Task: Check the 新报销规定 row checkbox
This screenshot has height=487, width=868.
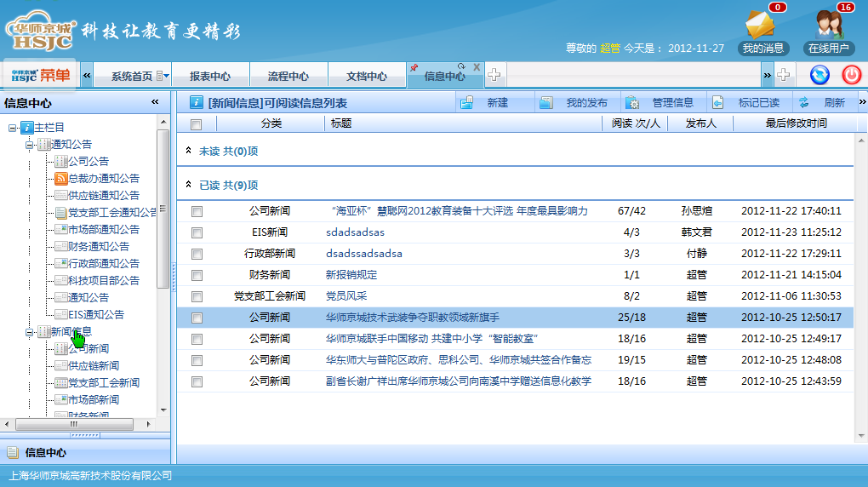Action: point(197,275)
